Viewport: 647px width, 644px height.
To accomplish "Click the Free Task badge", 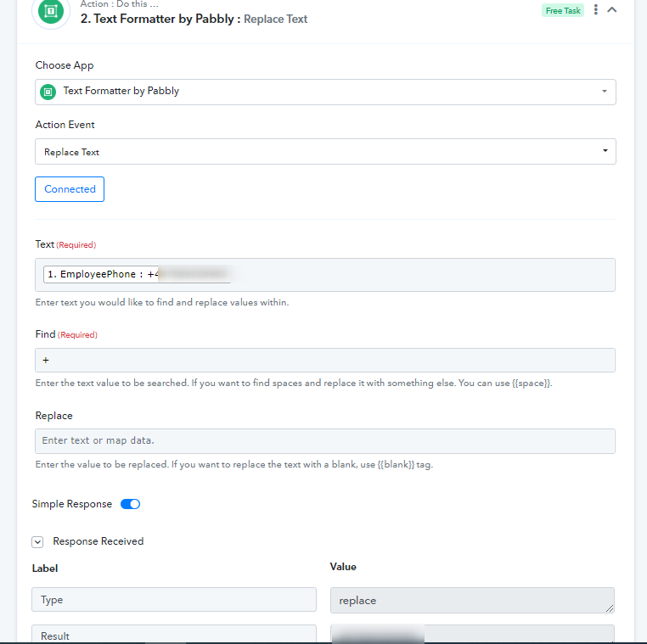I will coord(563,11).
